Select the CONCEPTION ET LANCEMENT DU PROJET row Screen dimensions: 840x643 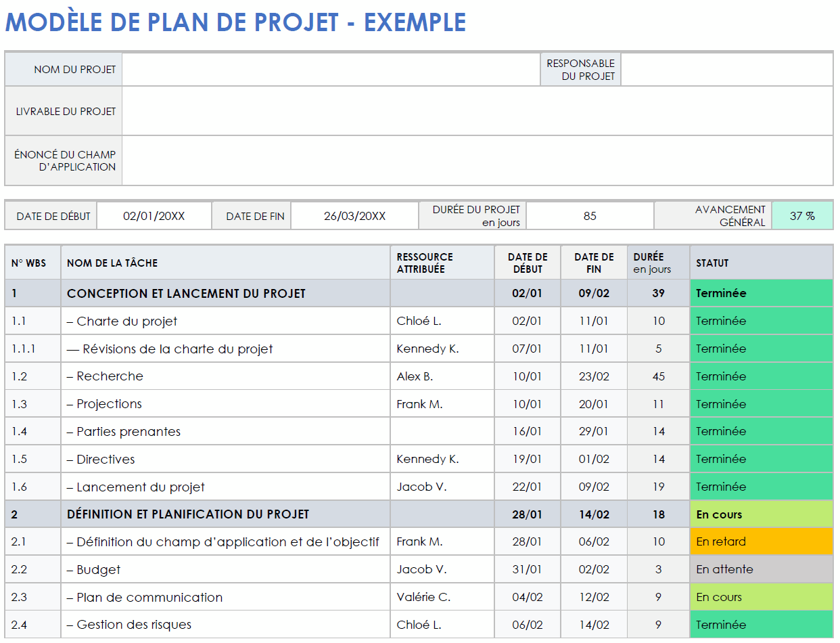tap(223, 292)
